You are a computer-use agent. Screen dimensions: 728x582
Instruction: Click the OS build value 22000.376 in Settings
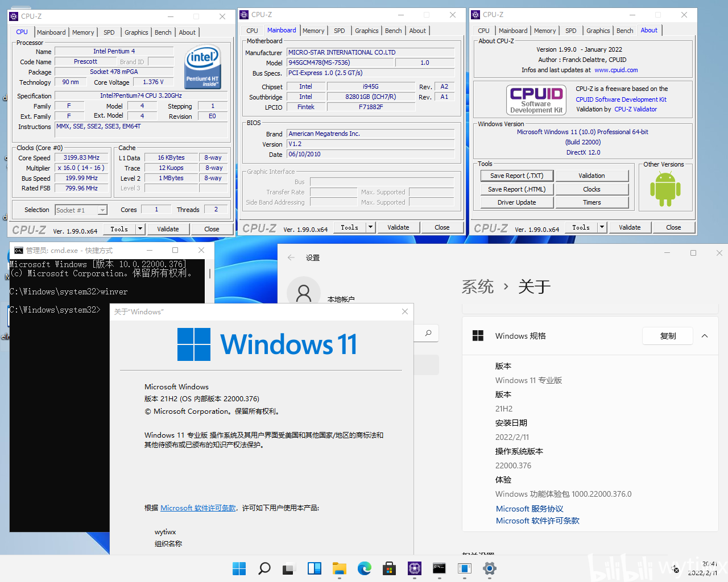click(x=513, y=465)
